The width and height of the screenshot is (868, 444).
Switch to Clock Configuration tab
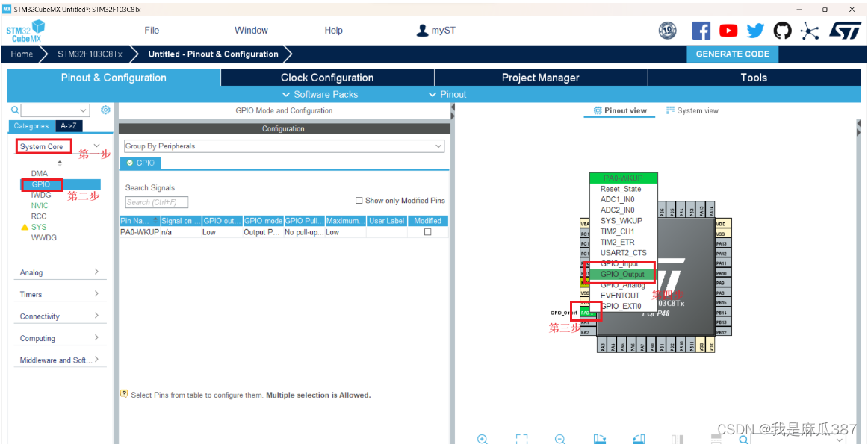[327, 78]
